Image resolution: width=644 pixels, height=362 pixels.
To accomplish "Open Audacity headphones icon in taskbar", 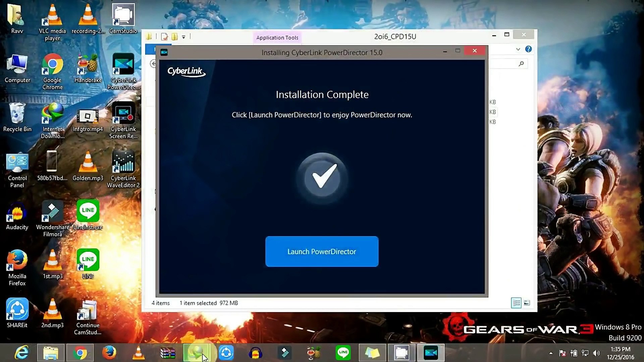I will pyautogui.click(x=255, y=353).
